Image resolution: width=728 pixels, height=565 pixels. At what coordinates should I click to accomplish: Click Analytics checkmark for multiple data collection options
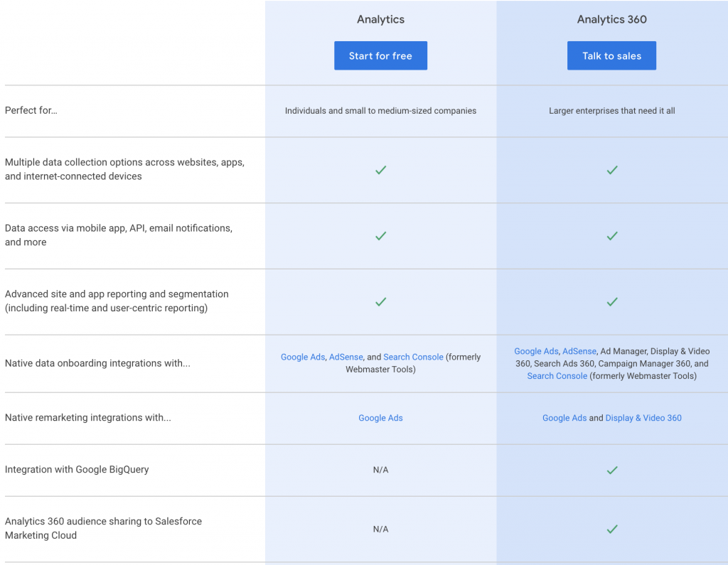tap(380, 170)
